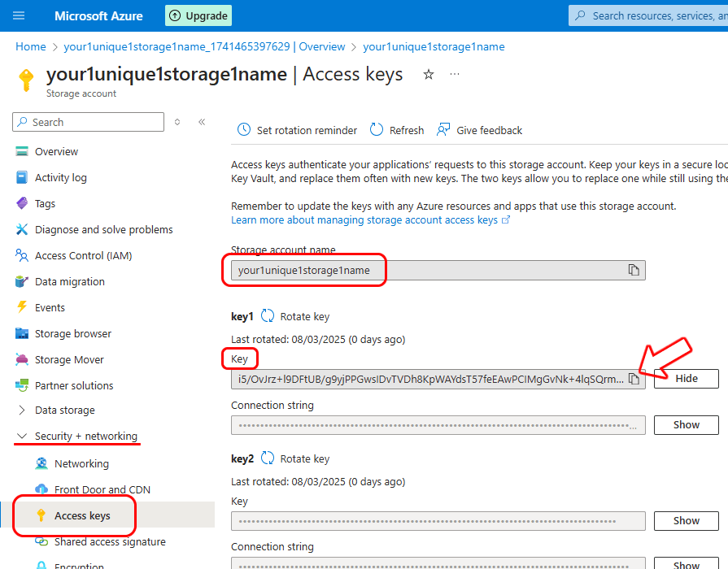Open Give feedback
The height and width of the screenshot is (569, 728).
(x=480, y=130)
